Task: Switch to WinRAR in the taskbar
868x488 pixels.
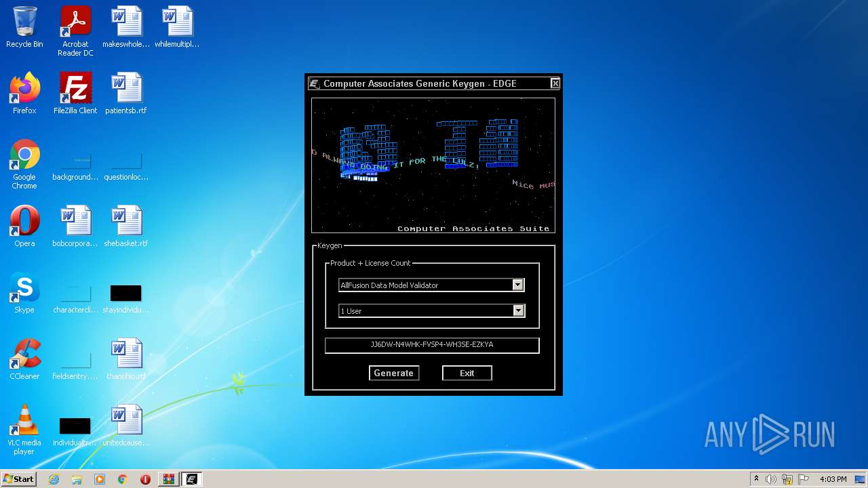Action: pyautogui.click(x=168, y=479)
